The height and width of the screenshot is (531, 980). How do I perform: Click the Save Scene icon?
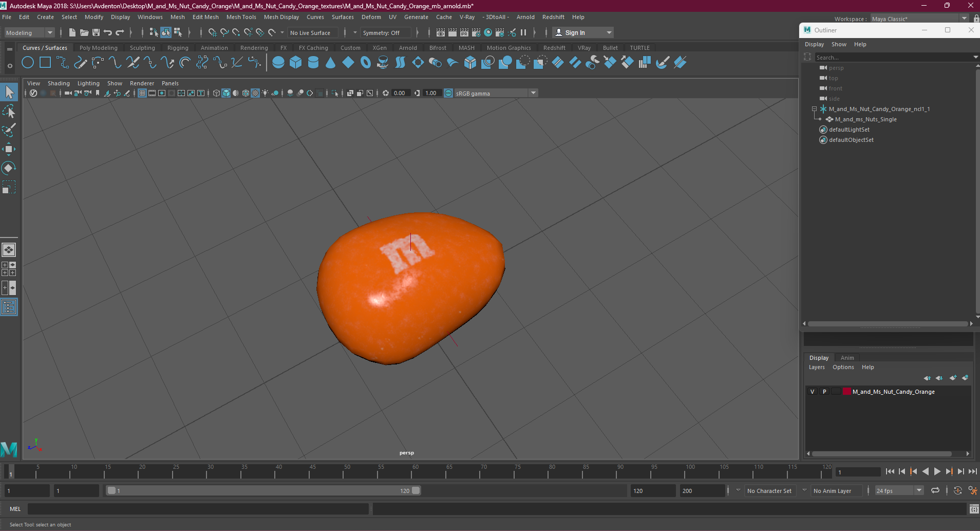96,32
